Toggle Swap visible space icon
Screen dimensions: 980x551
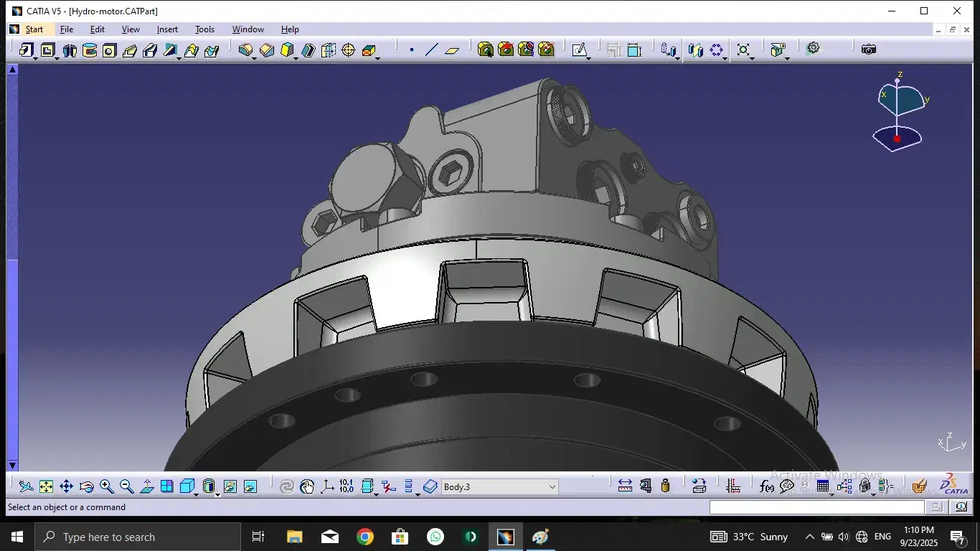(250, 486)
